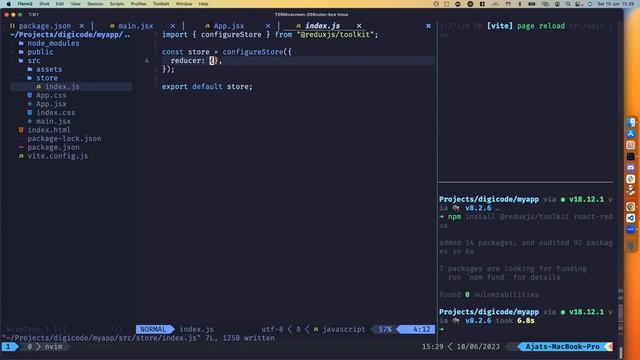Click the project root path in tree
The image size is (640, 360).
[x=70, y=35]
